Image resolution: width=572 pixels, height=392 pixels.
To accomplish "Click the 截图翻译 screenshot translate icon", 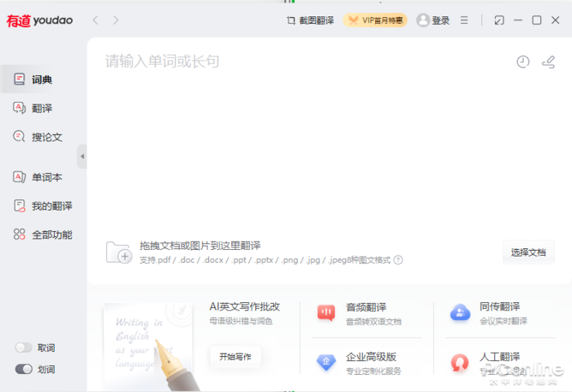I will (x=291, y=20).
